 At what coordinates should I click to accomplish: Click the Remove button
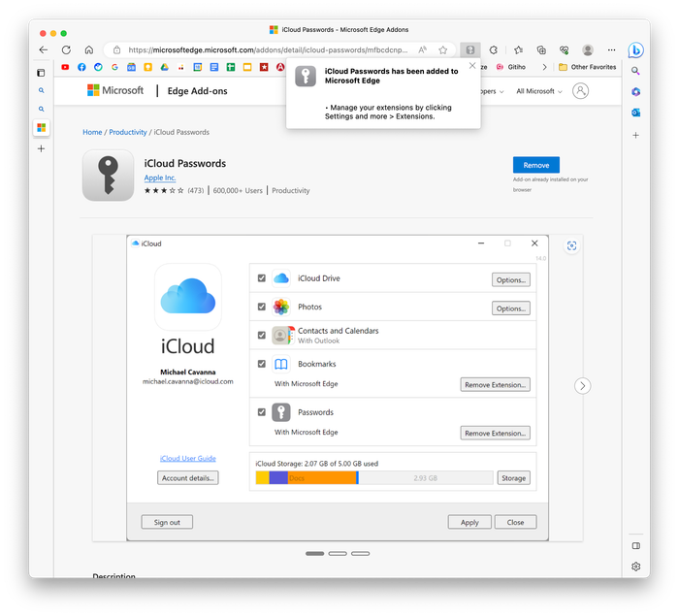[536, 165]
